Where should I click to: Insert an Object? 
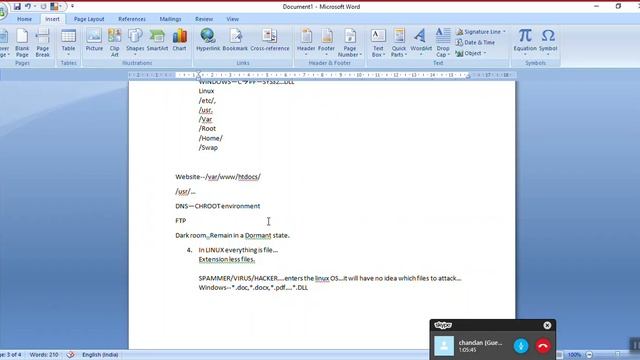pos(471,53)
